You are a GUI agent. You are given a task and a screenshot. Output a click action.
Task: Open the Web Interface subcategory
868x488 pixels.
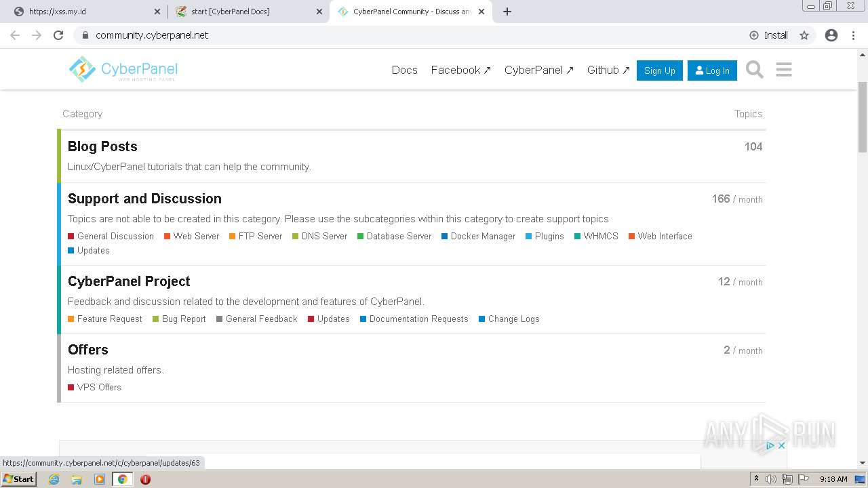tap(660, 236)
